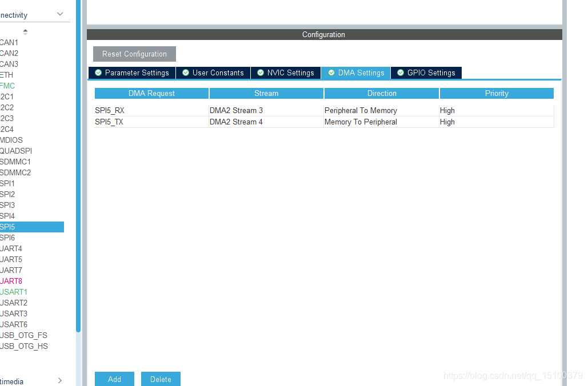Select SDMMC1 in the peripheral list
Viewport: 588px width, 386px height.
pos(15,162)
